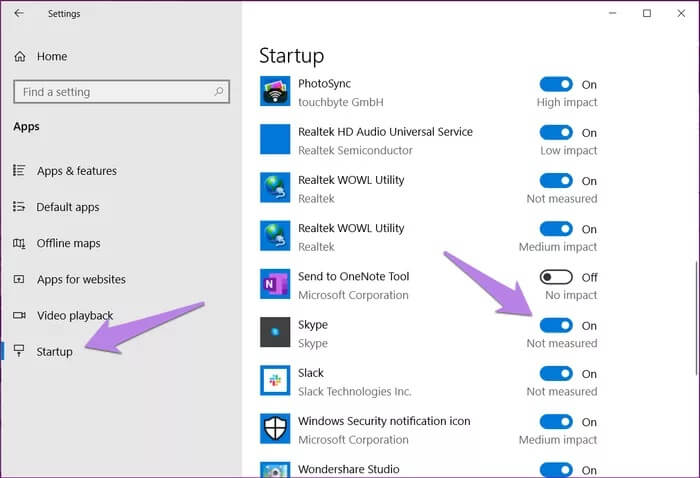Click the Low impact label
Screen dimensions: 700x478
pos(568,150)
